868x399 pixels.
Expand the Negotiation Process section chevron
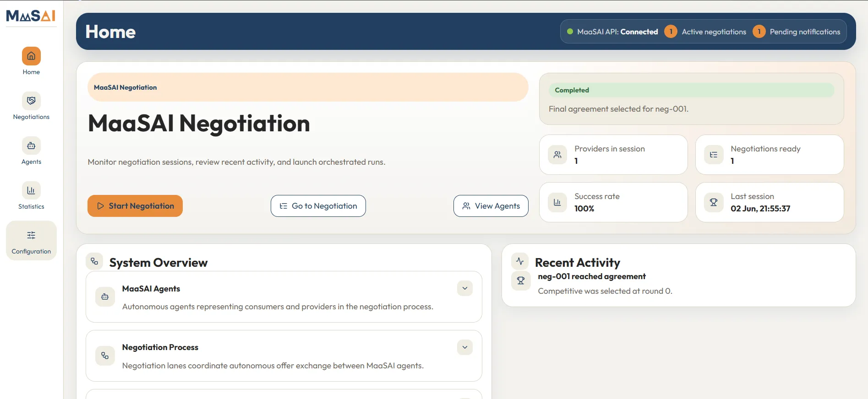click(465, 347)
